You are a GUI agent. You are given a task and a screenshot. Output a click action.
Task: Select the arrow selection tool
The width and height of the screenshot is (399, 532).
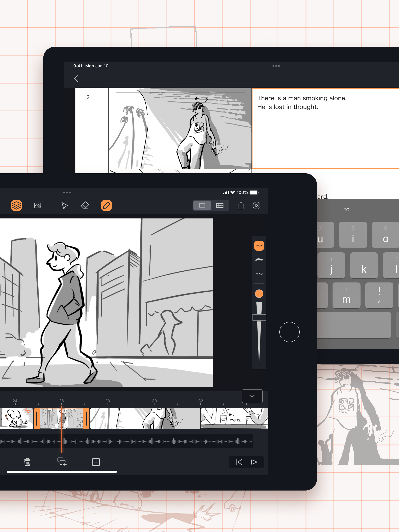(x=64, y=206)
